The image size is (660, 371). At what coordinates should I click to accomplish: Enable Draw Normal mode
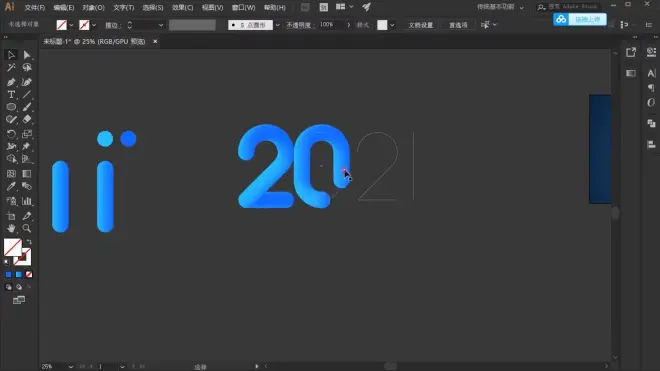[x=8, y=287]
